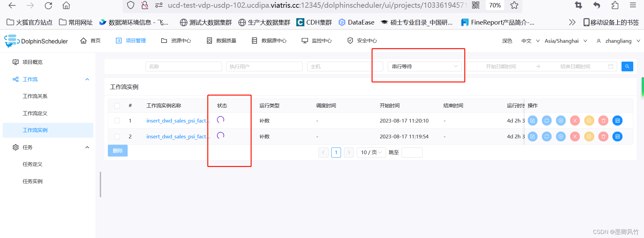This screenshot has height=238, width=644.
Task: Open row 2 insert_dwd_sales_psi_fact link
Action: click(x=178, y=136)
